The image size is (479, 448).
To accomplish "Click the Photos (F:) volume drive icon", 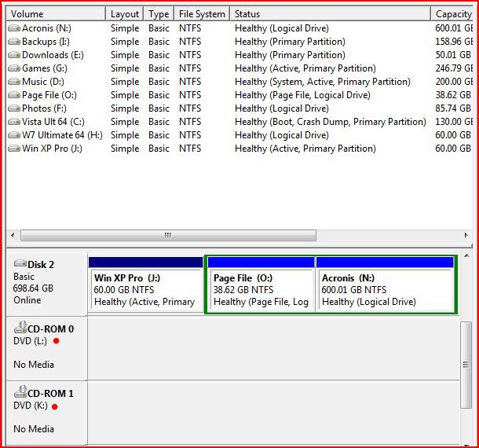I will 14,108.
